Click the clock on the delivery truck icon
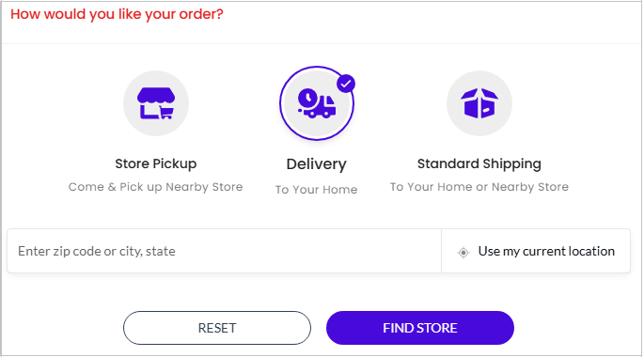 pyautogui.click(x=307, y=99)
